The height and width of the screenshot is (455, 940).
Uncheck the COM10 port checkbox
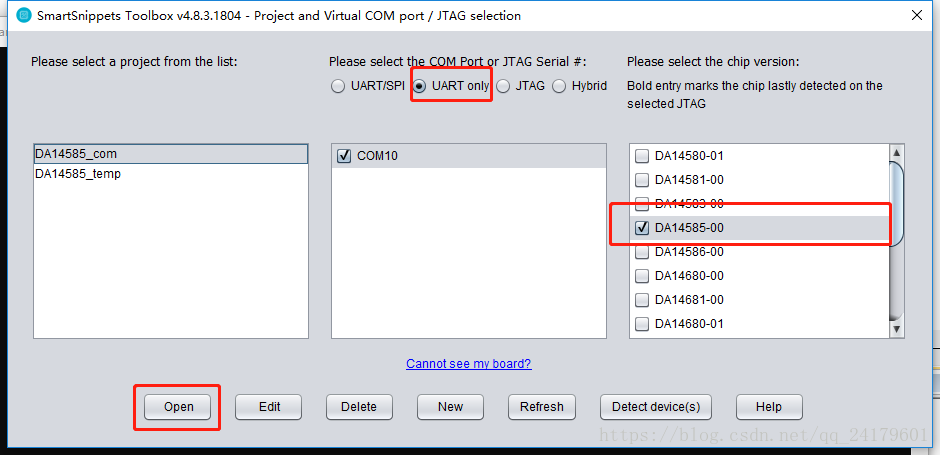(344, 156)
